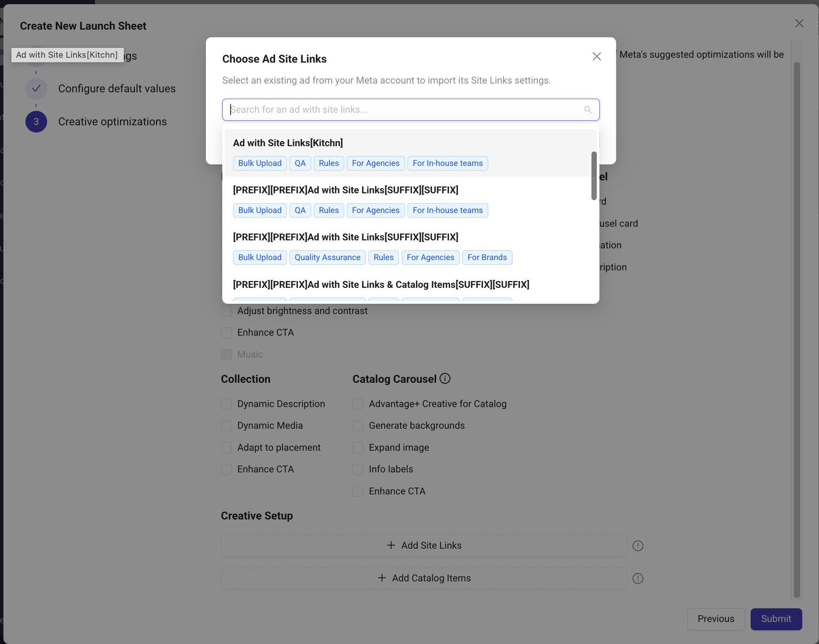The height and width of the screenshot is (644, 819).
Task: Open Configure default values step
Action: [117, 88]
